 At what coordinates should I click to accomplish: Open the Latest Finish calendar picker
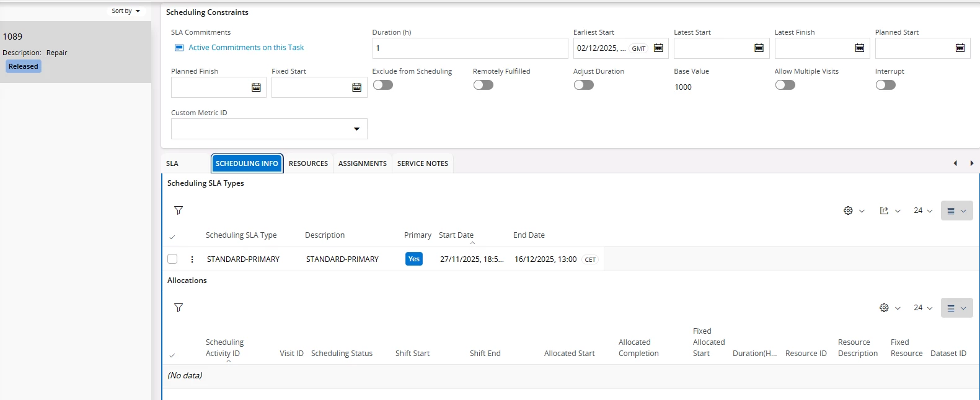point(859,48)
